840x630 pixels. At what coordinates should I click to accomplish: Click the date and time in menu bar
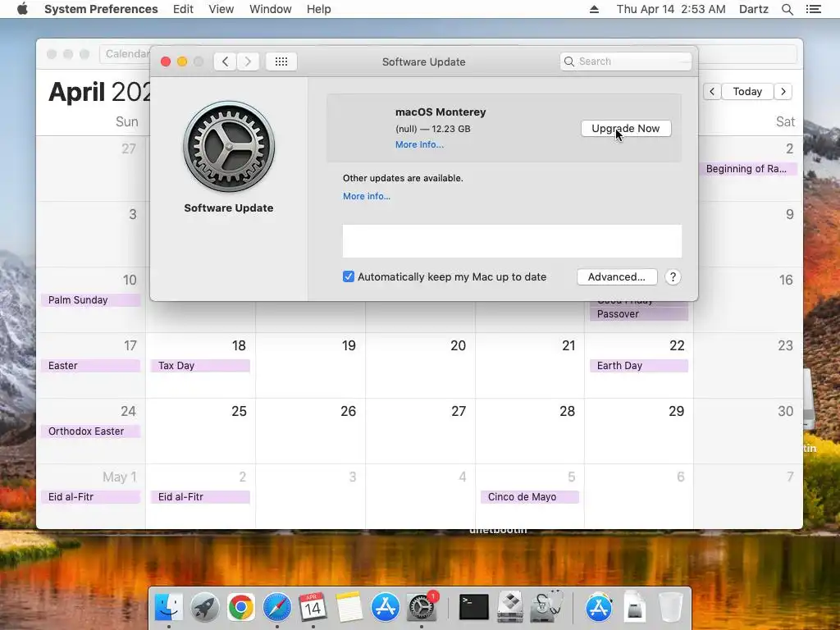click(671, 9)
